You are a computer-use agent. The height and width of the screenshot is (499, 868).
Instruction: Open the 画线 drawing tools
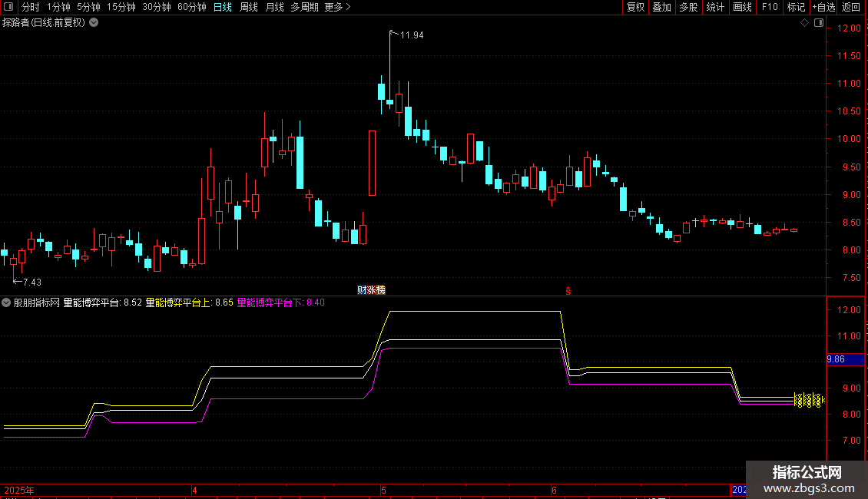pos(742,7)
